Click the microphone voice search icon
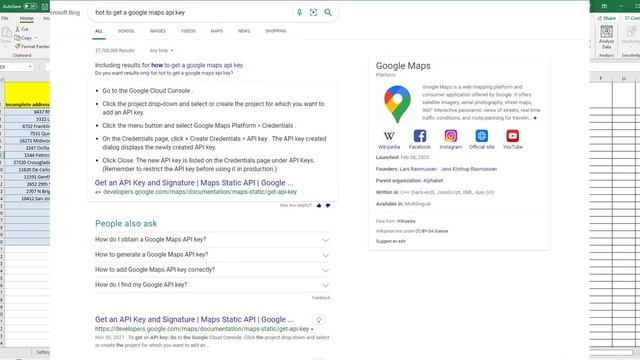This screenshot has height=360, width=640. click(299, 12)
